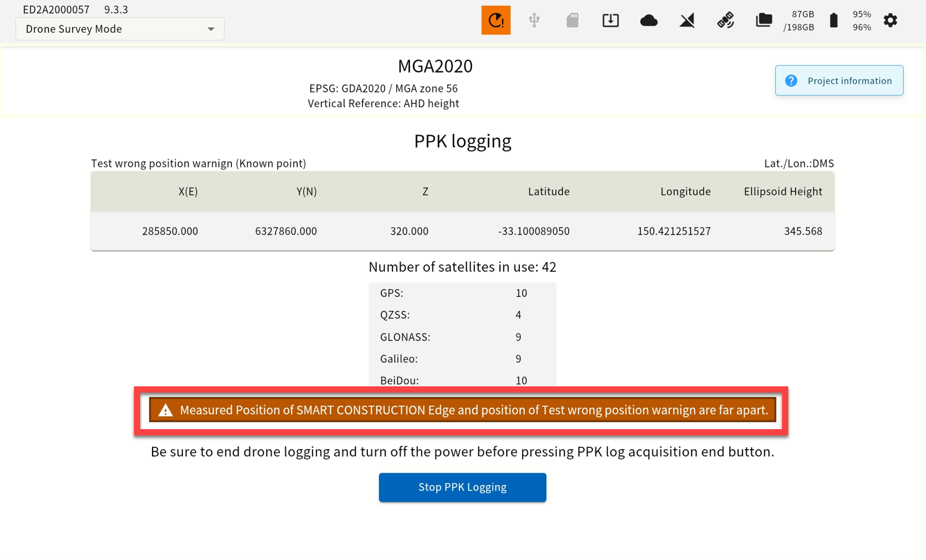Click the version number 9.3.3
This screenshot has width=926, height=560.
[x=116, y=10]
